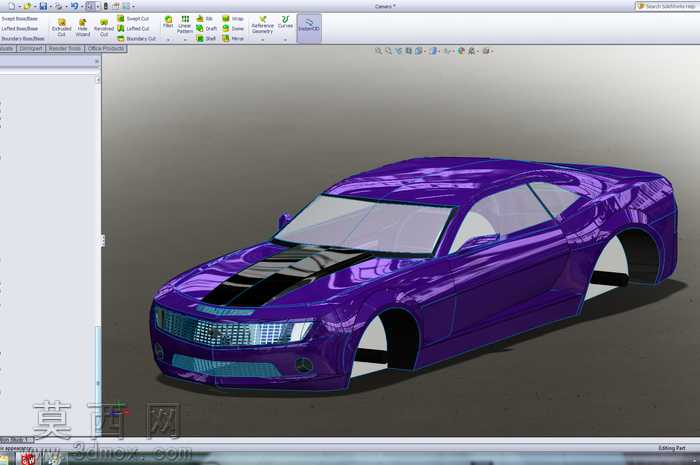Select the Shell tool
700x465 pixels.
click(206, 39)
